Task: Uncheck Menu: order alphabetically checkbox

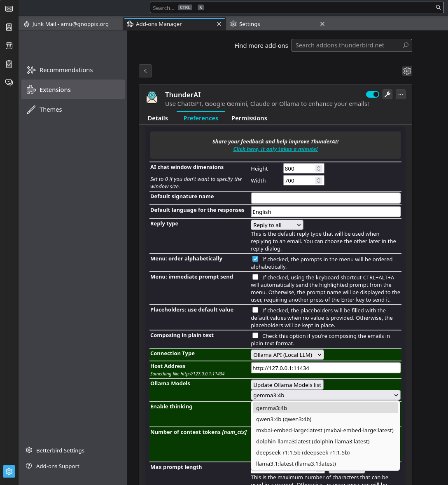Action: [x=255, y=259]
